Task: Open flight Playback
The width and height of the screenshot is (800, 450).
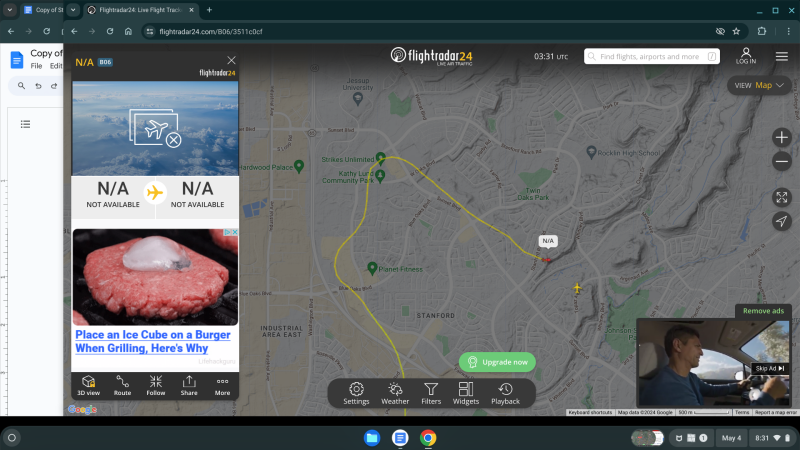Action: tap(505, 393)
